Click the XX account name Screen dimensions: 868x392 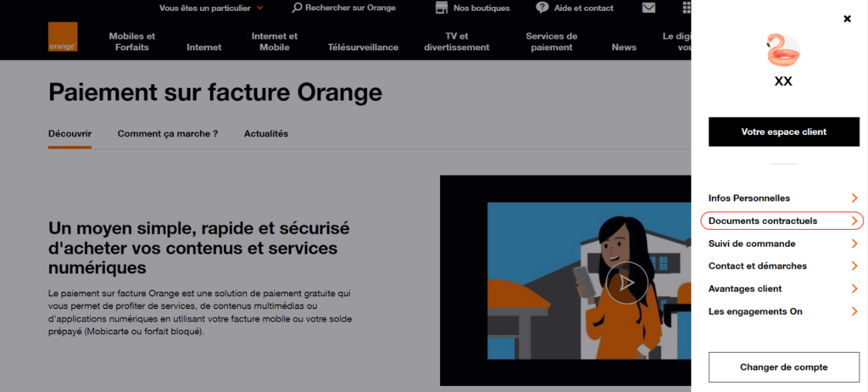click(x=783, y=81)
